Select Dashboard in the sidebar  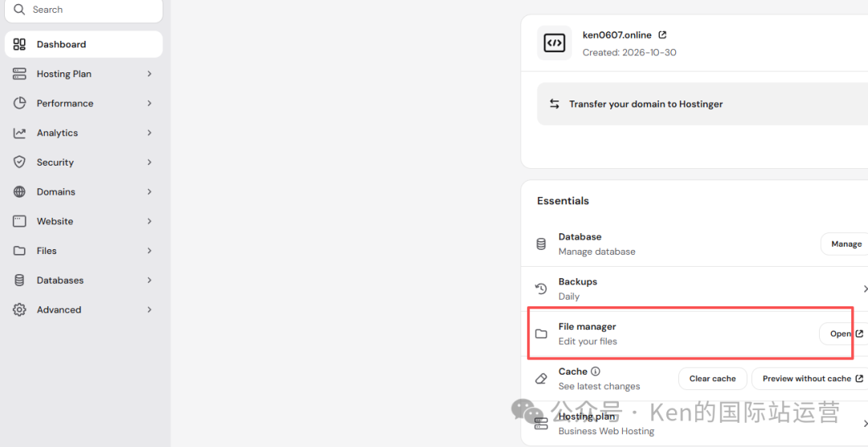pos(84,44)
